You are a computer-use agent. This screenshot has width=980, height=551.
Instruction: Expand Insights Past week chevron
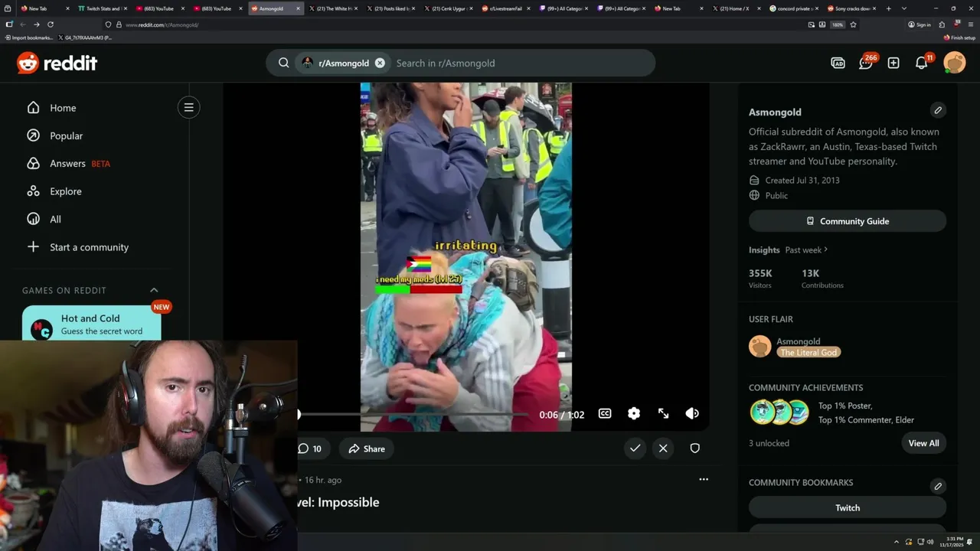(x=825, y=249)
